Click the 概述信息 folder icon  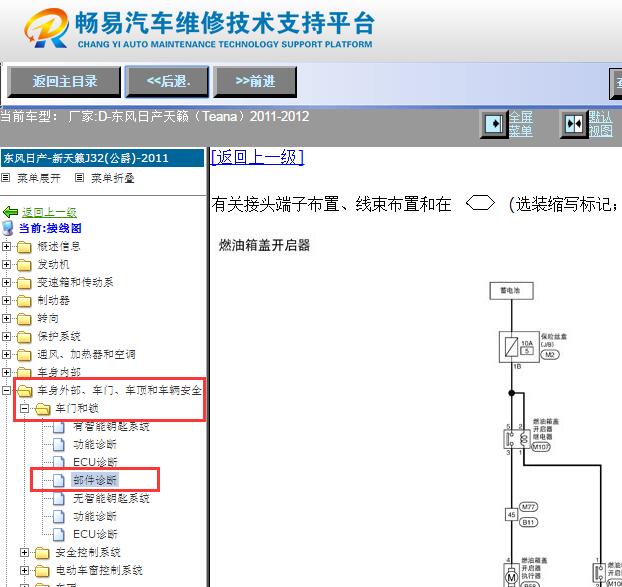coord(24,247)
